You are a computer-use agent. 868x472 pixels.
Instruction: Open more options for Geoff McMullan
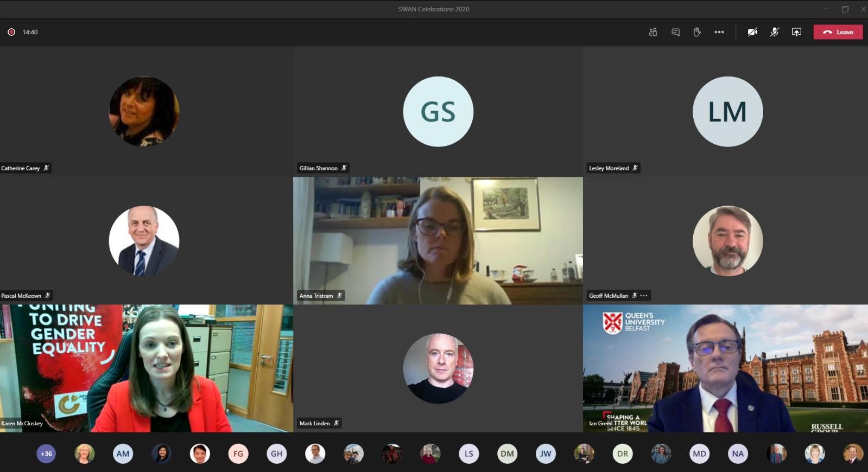[x=644, y=296]
